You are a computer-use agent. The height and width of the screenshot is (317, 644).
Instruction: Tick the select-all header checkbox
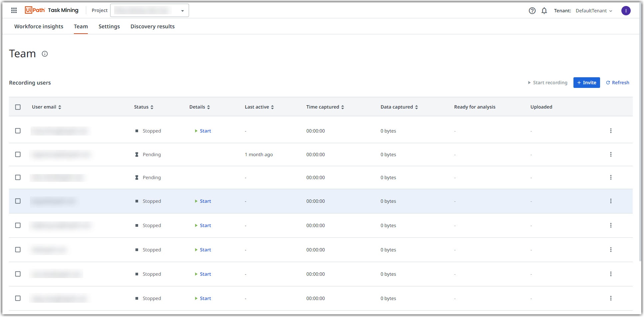click(18, 107)
